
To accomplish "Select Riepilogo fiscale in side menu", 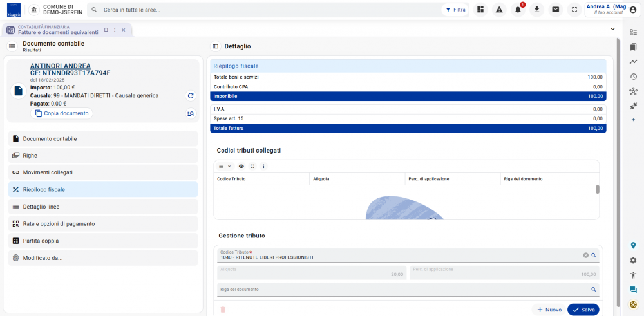I will pyautogui.click(x=102, y=190).
